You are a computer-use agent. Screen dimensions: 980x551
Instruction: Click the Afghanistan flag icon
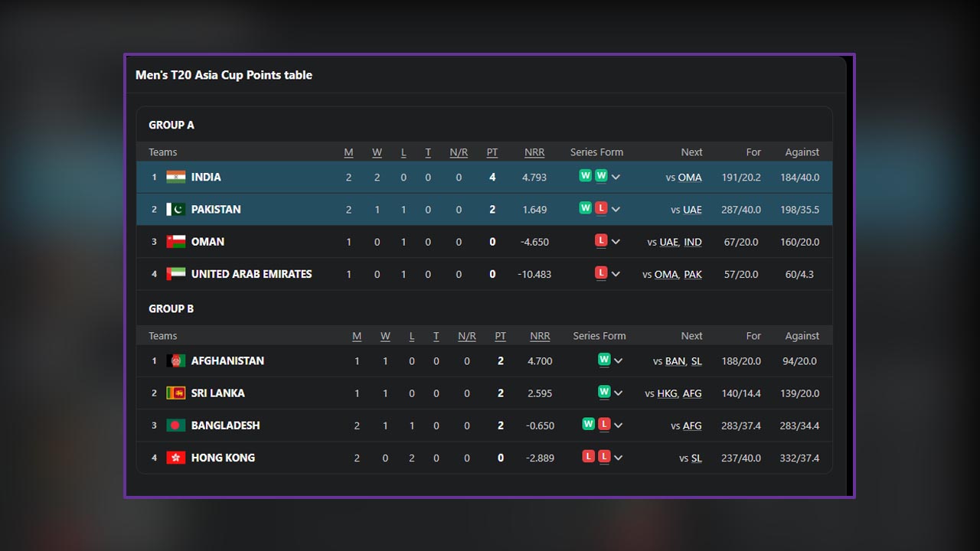pos(176,360)
